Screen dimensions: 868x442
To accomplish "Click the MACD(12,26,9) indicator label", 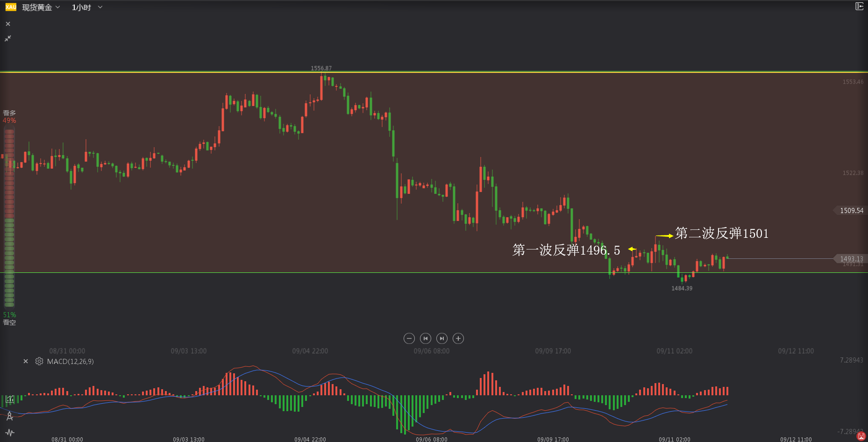I will coord(71,361).
